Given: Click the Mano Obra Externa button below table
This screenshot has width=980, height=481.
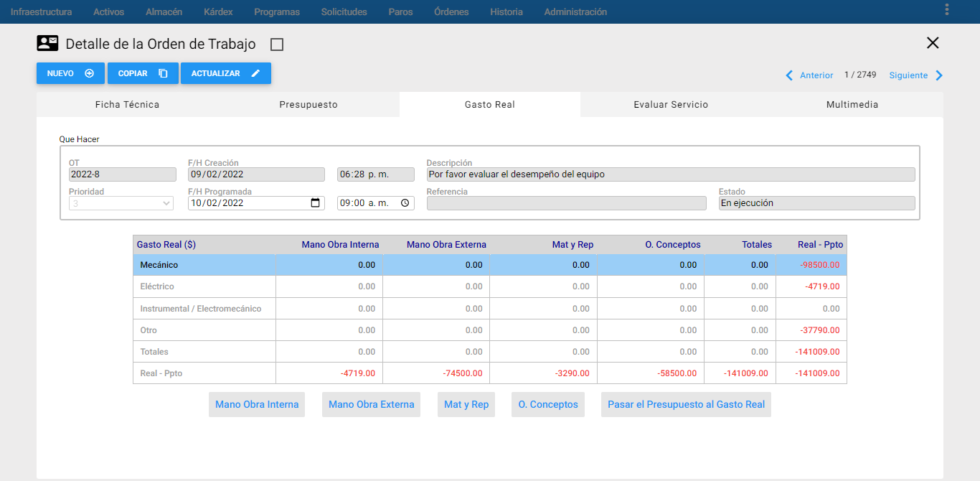Looking at the screenshot, I should [371, 404].
